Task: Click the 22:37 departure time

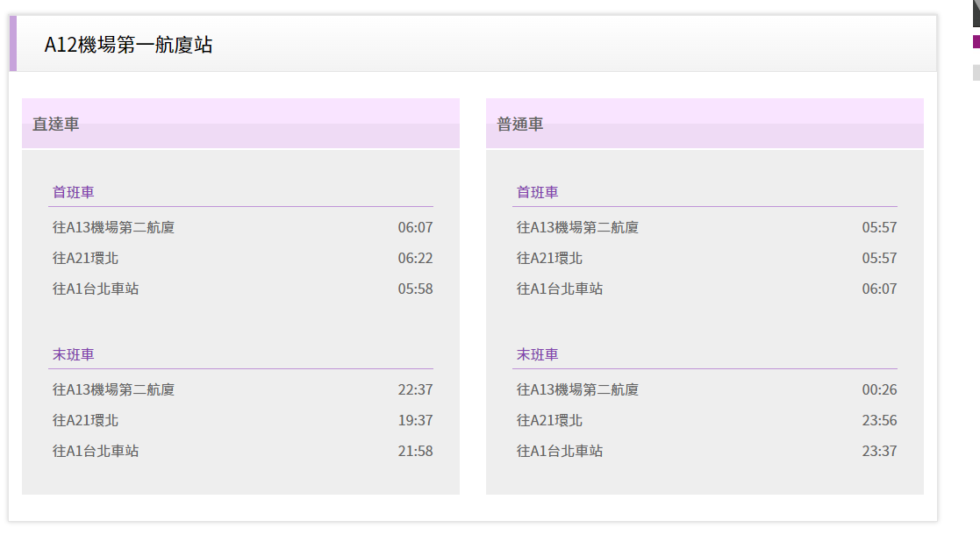Action: pos(416,389)
